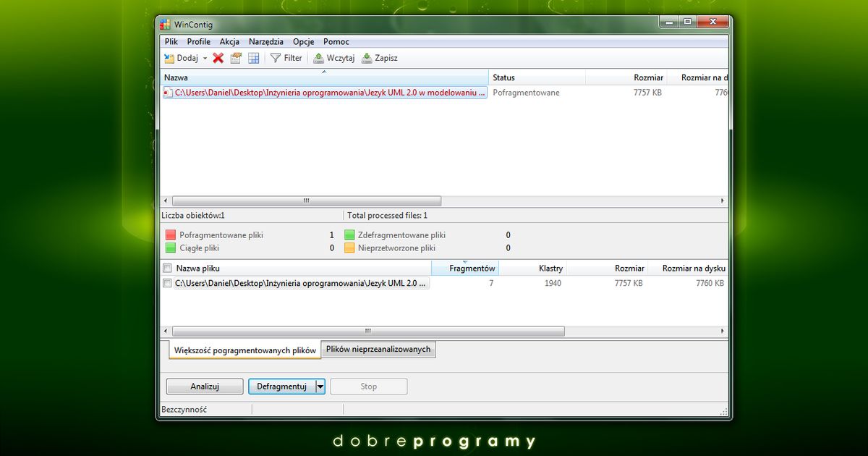The width and height of the screenshot is (868, 456).
Task: Click the Rozmiar na dysku column header
Action: pyautogui.click(x=687, y=269)
